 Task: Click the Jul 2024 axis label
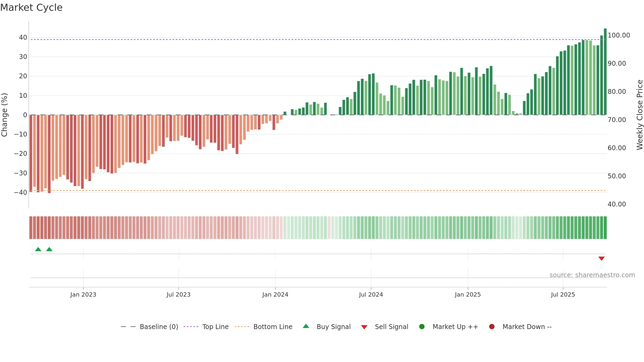pos(371,294)
